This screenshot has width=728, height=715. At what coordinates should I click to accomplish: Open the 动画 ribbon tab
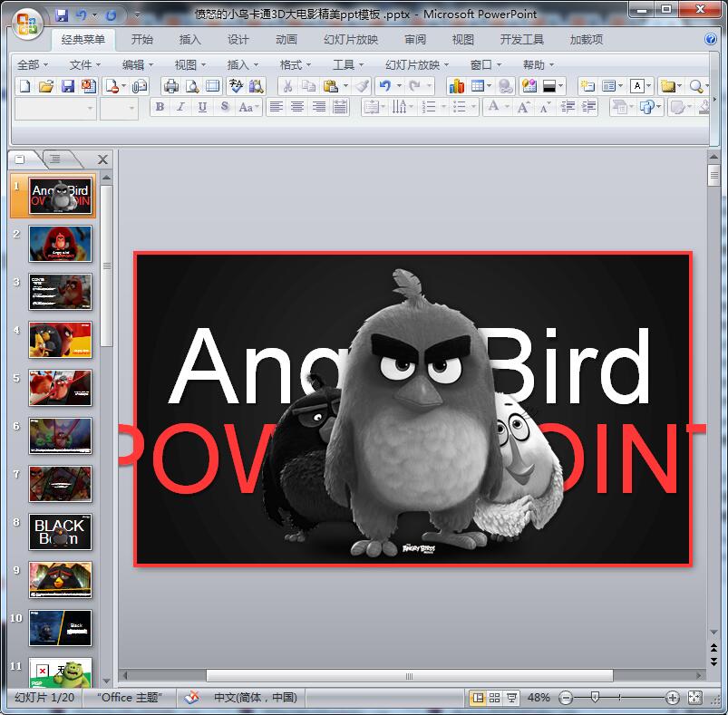click(286, 40)
